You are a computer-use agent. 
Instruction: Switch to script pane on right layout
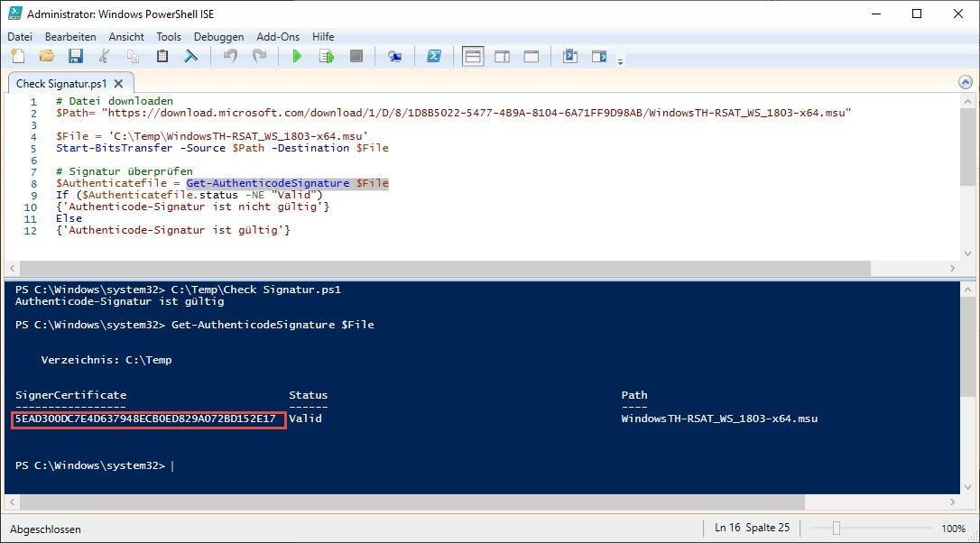click(502, 56)
